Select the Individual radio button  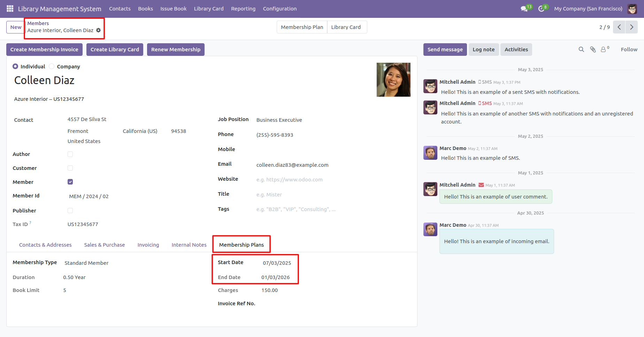pos(15,66)
